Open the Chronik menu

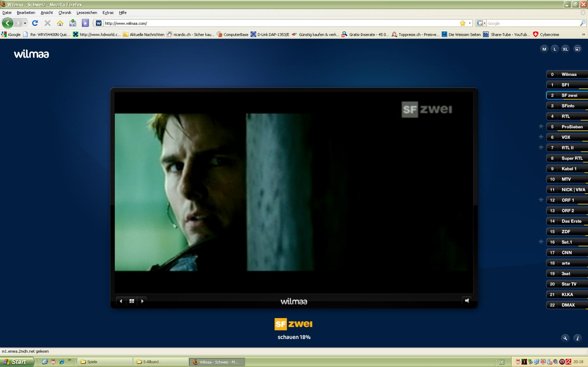pos(65,13)
